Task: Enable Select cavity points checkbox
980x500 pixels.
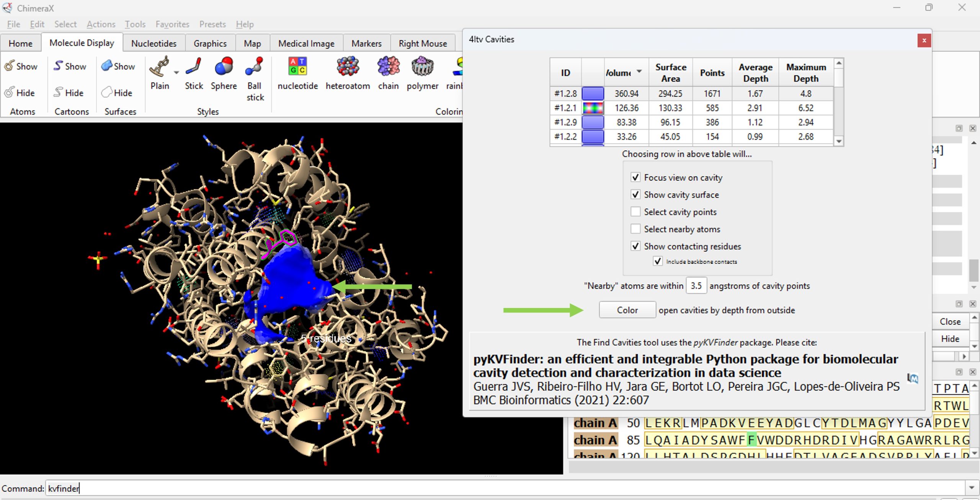Action: point(635,212)
